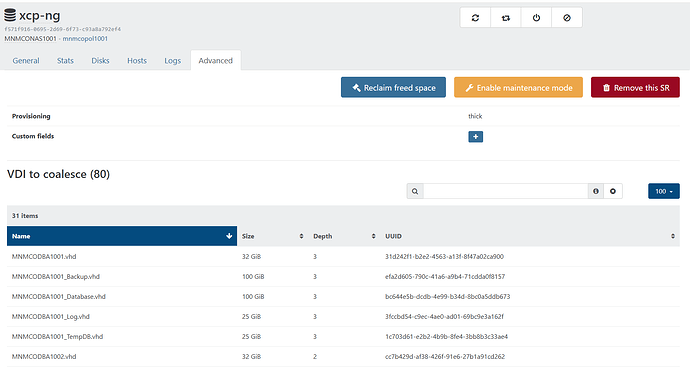Viewport: 690px width, 367px height.
Task: Sort table by UUID column
Action: pyautogui.click(x=530, y=236)
